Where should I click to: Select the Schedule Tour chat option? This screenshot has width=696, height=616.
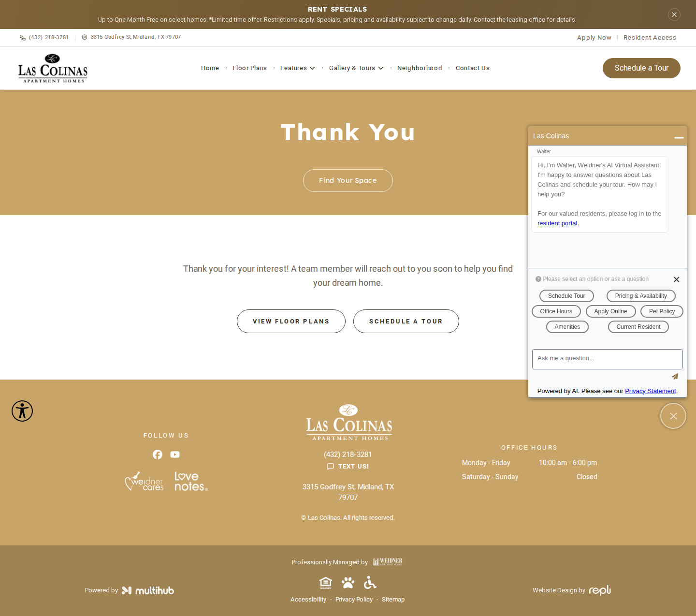[566, 296]
